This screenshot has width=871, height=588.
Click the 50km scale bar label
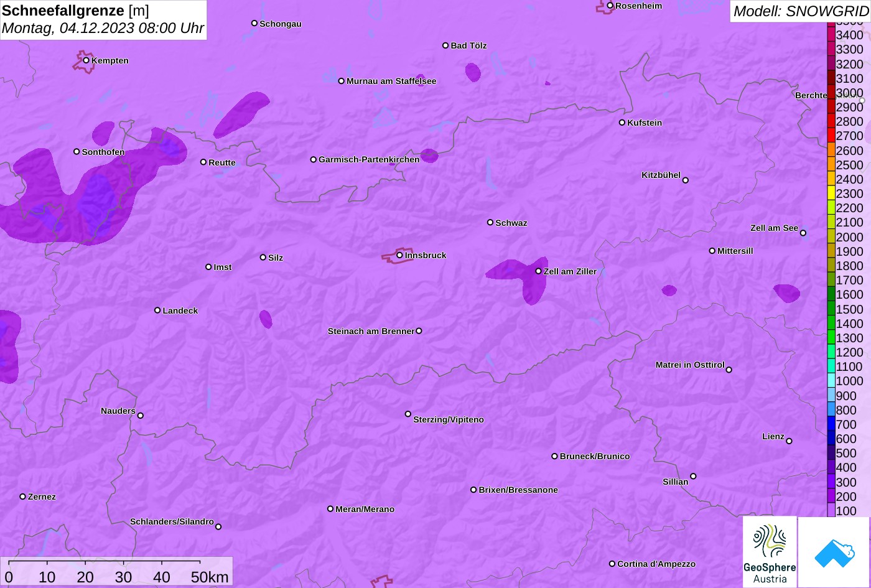pos(210,577)
